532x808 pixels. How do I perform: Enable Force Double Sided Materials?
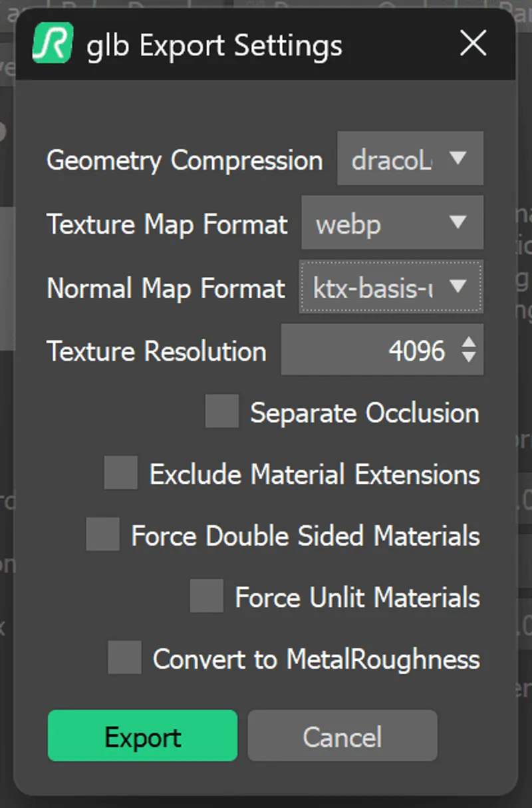point(101,535)
